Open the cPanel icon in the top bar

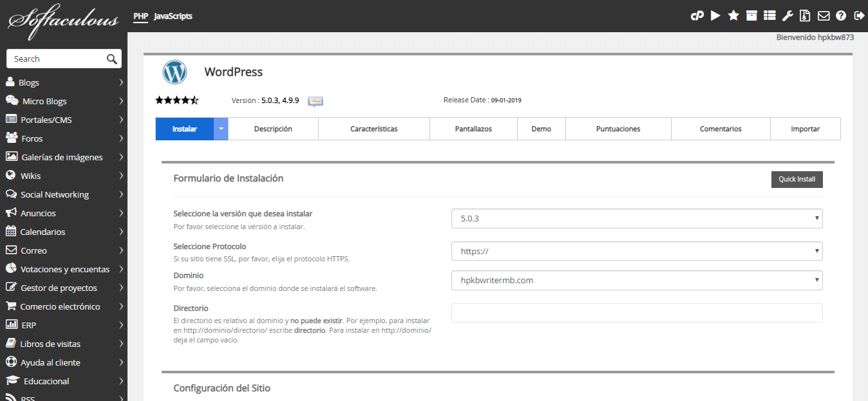[697, 15]
